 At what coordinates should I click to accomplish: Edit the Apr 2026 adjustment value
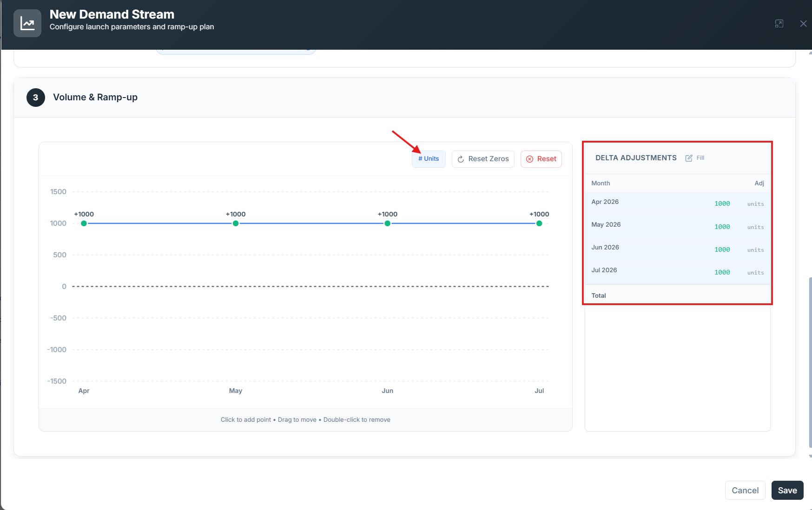[722, 204]
